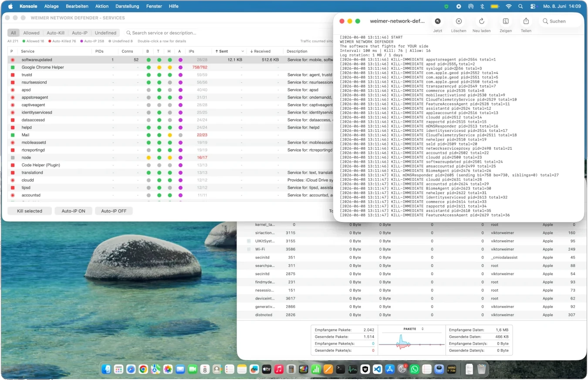Image resolution: width=588 pixels, height=380 pixels.
Task: Open the Bearbeiten menu
Action: [x=77, y=7]
